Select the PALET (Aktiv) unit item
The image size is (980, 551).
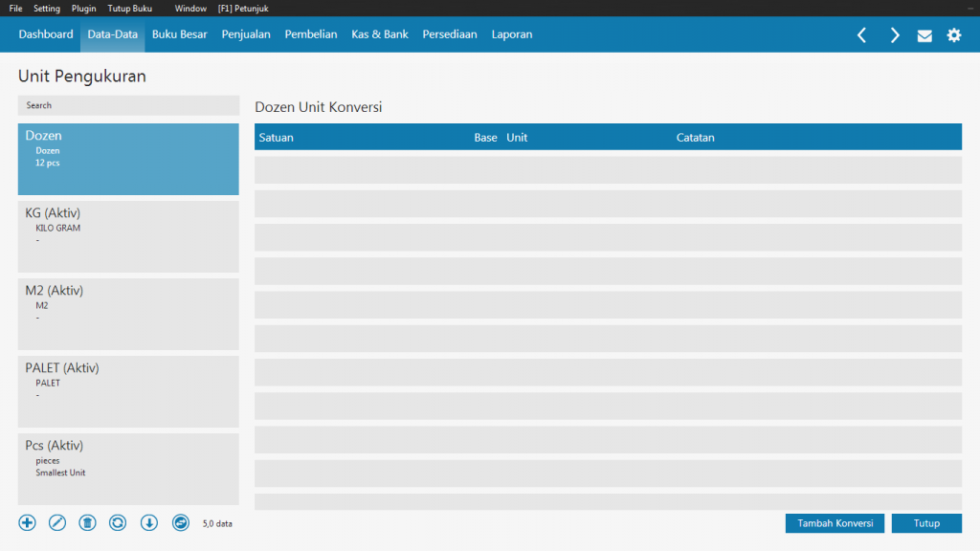point(128,391)
